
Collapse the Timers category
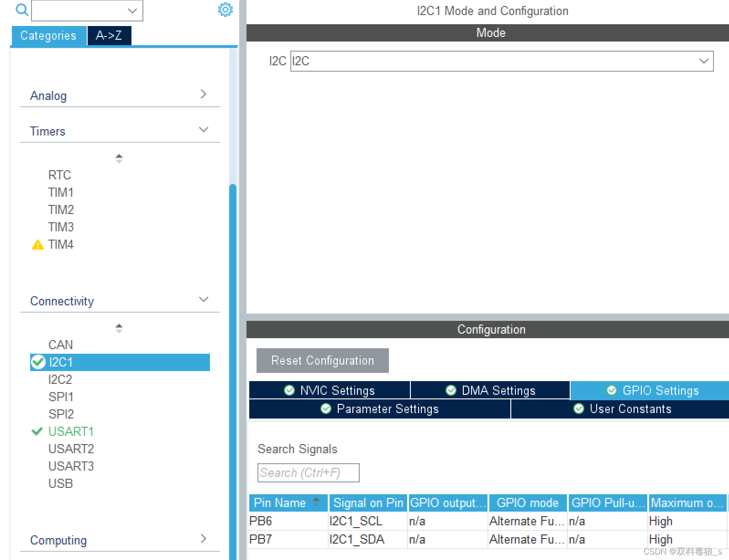tap(204, 130)
